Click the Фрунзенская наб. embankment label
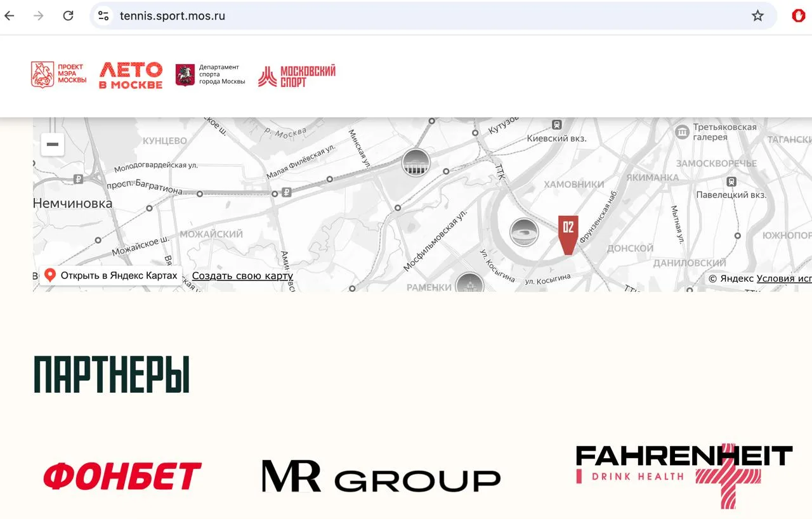The width and height of the screenshot is (812, 519). click(598, 218)
